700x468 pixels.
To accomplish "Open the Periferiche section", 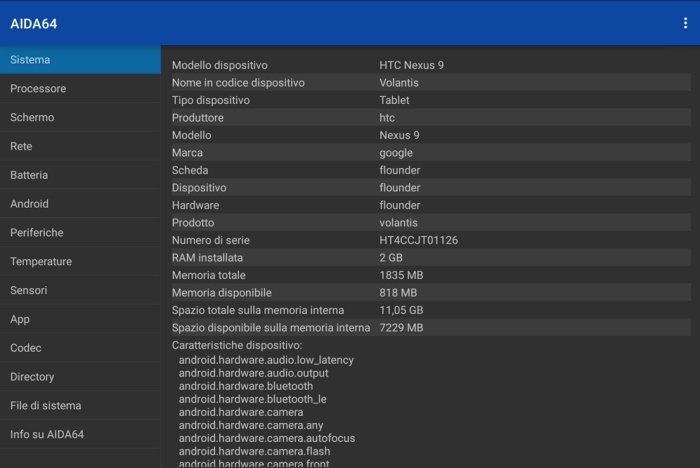I will 80,233.
